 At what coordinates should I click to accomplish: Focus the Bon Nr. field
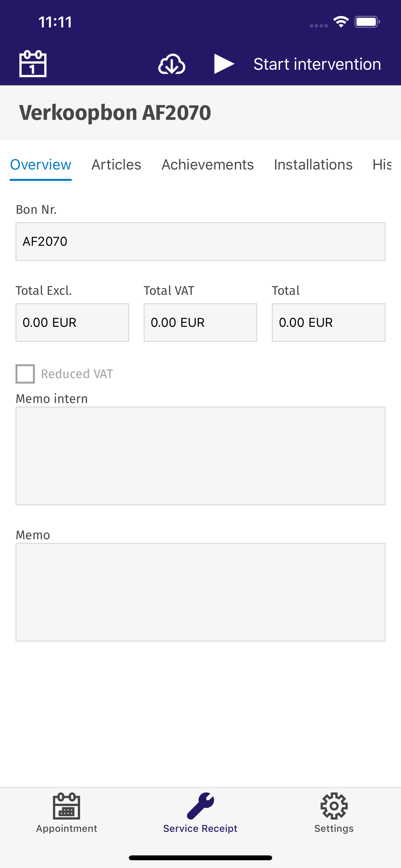coord(200,241)
